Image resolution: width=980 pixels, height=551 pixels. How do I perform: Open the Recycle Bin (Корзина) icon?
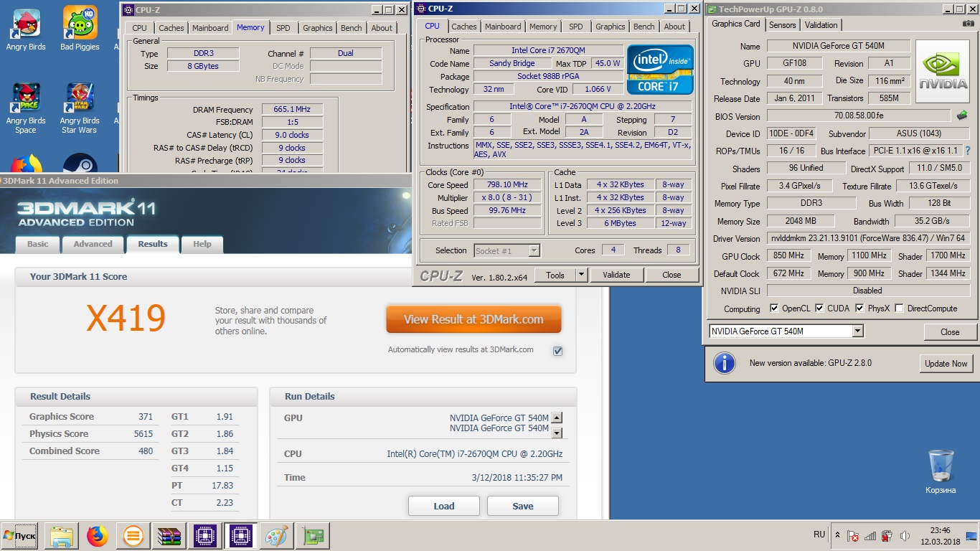click(941, 471)
